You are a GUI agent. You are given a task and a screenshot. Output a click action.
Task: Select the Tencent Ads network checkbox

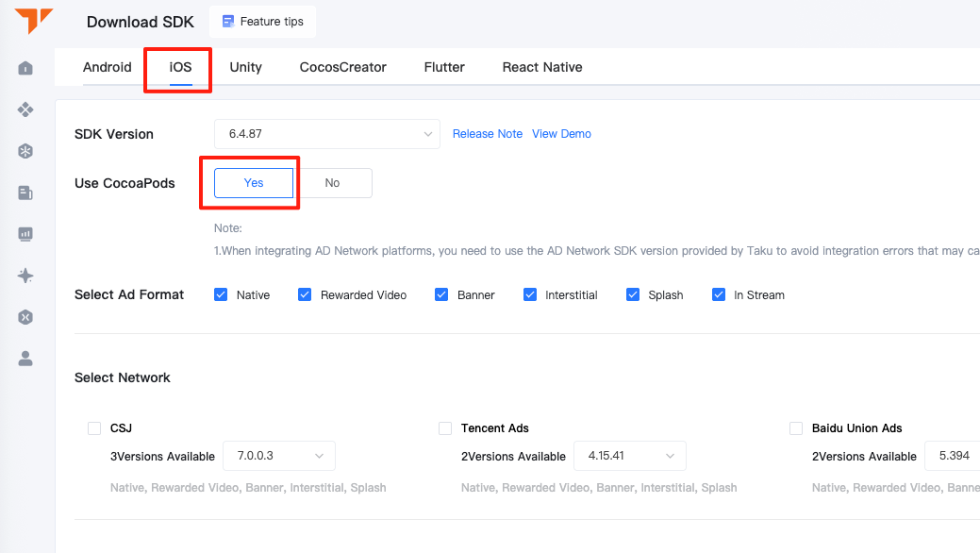[x=445, y=427]
